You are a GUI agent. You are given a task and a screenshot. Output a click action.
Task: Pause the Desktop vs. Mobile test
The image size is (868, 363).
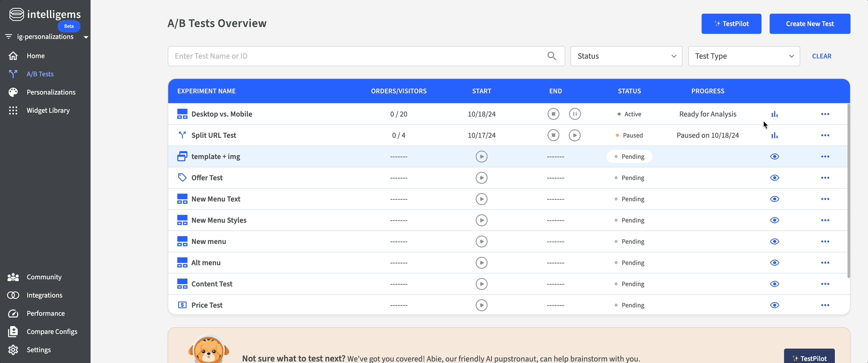[x=575, y=114]
